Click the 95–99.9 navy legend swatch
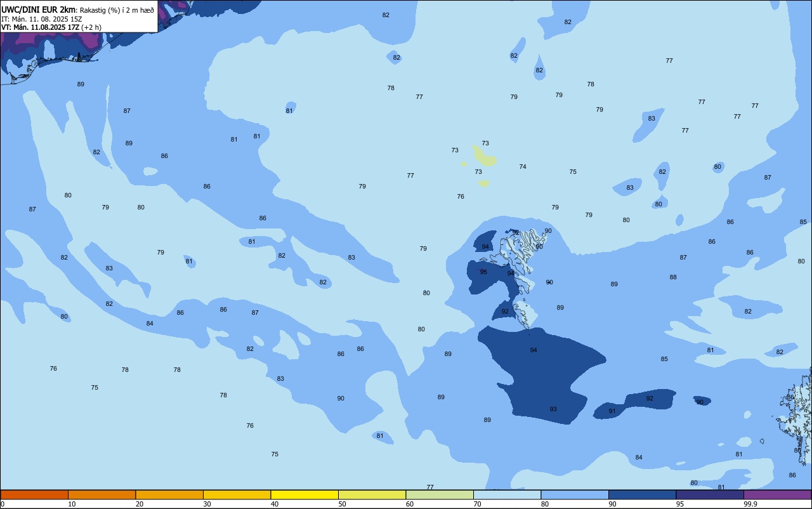Image resolution: width=812 pixels, height=509 pixels. [710, 494]
